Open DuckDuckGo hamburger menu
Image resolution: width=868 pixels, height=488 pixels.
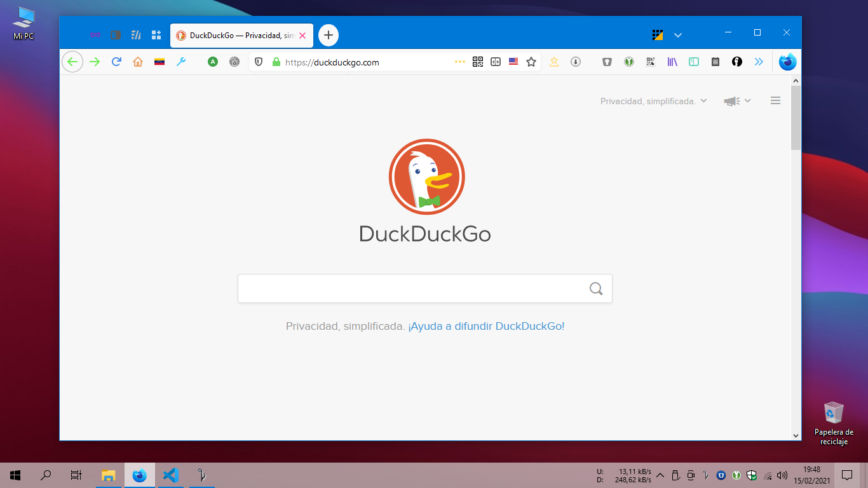775,100
